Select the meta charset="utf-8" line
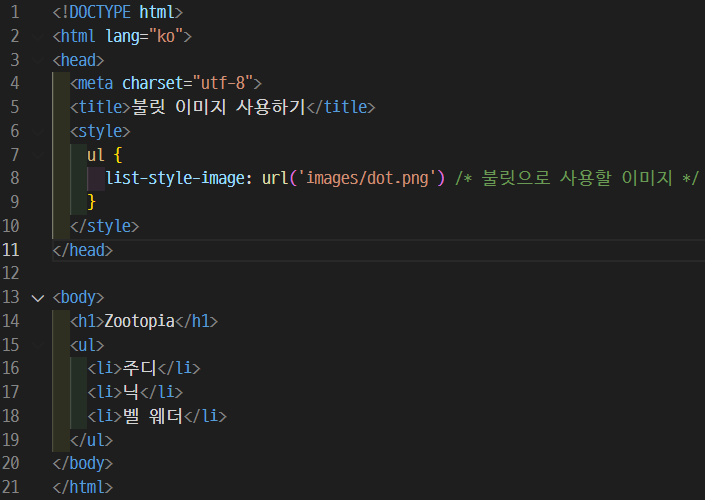This screenshot has height=500, width=705. tap(166, 83)
